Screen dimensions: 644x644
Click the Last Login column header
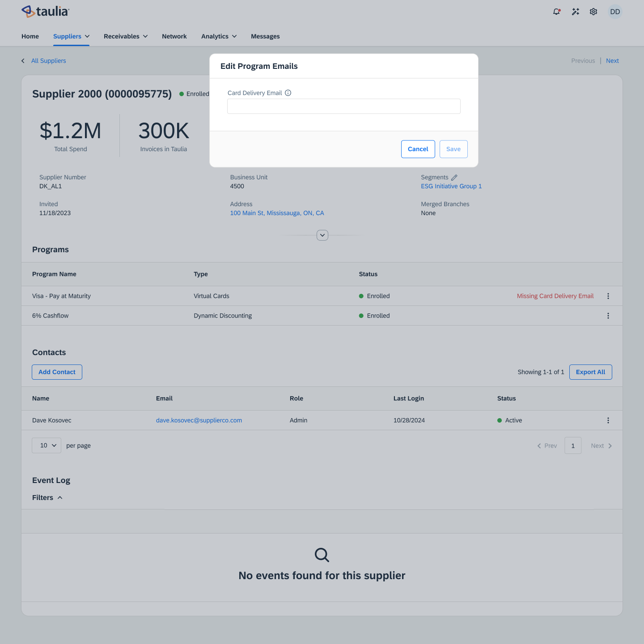point(409,398)
